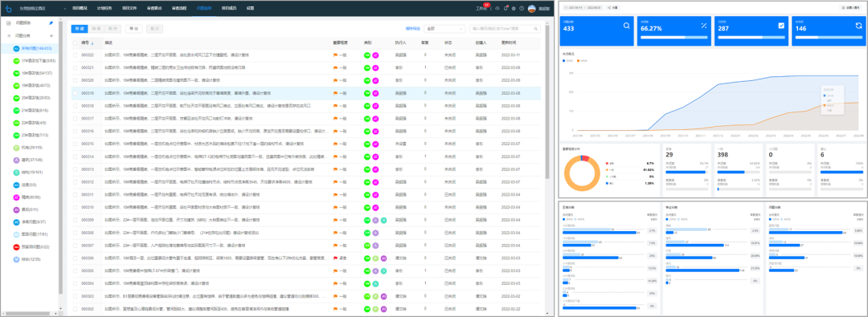Tick checkbox for issue 000319
The width and height of the screenshot is (868, 317).
[76, 94]
